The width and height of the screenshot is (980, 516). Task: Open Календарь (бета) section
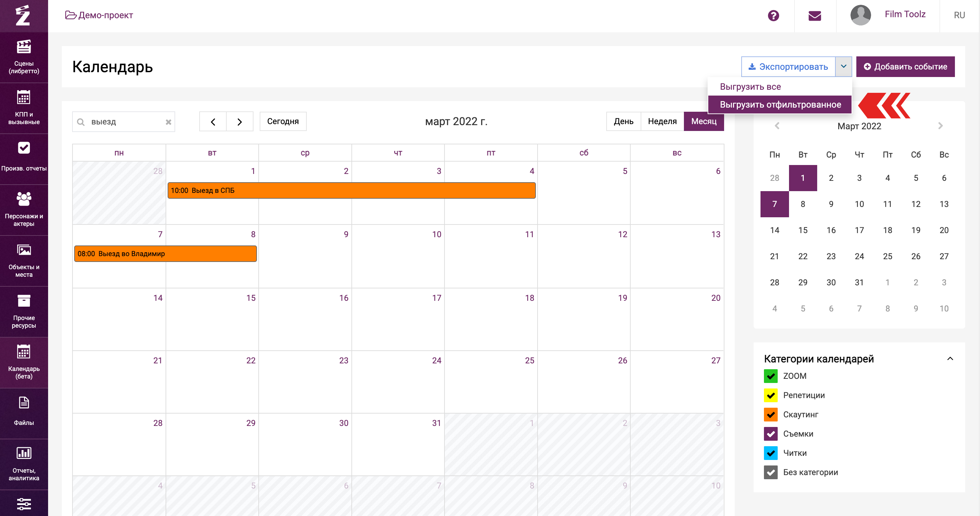[x=24, y=363]
